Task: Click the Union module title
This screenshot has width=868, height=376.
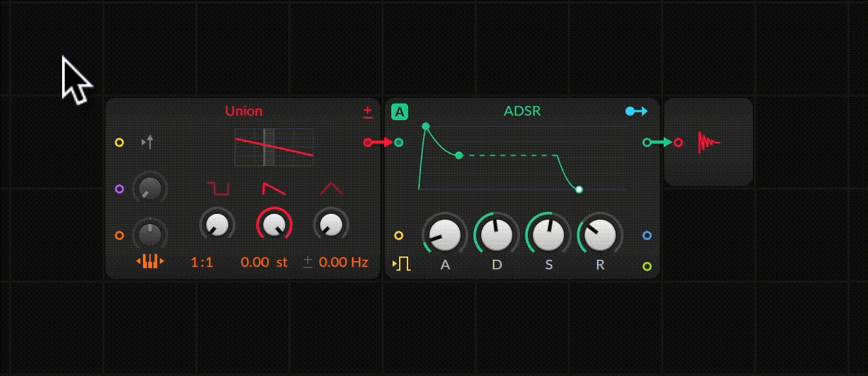Action: (x=244, y=111)
